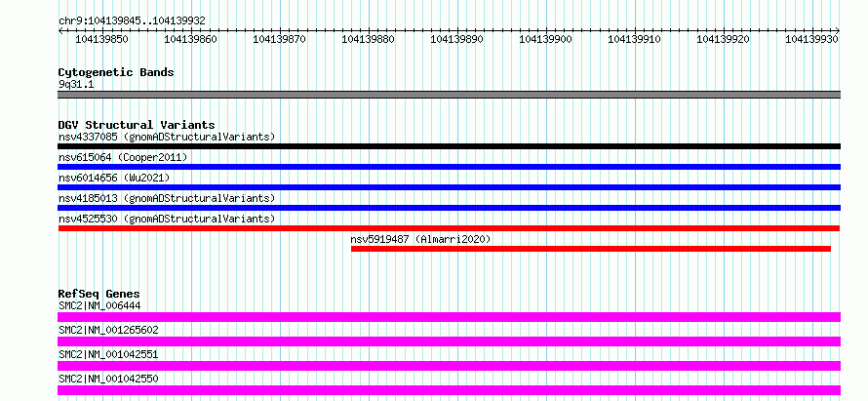Click the black nsv4337085 variant bar
Viewport: 868px width, 401px height.
[x=449, y=146]
